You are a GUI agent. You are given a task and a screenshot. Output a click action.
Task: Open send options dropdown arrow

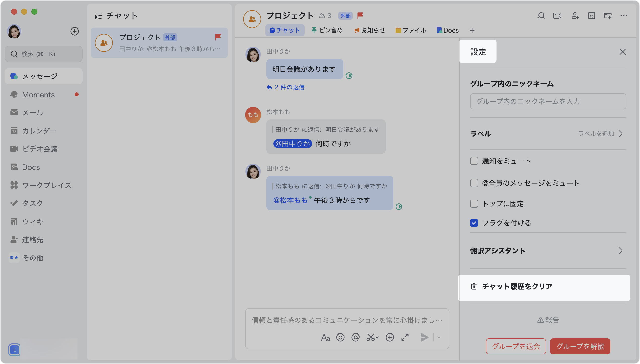tap(438, 337)
